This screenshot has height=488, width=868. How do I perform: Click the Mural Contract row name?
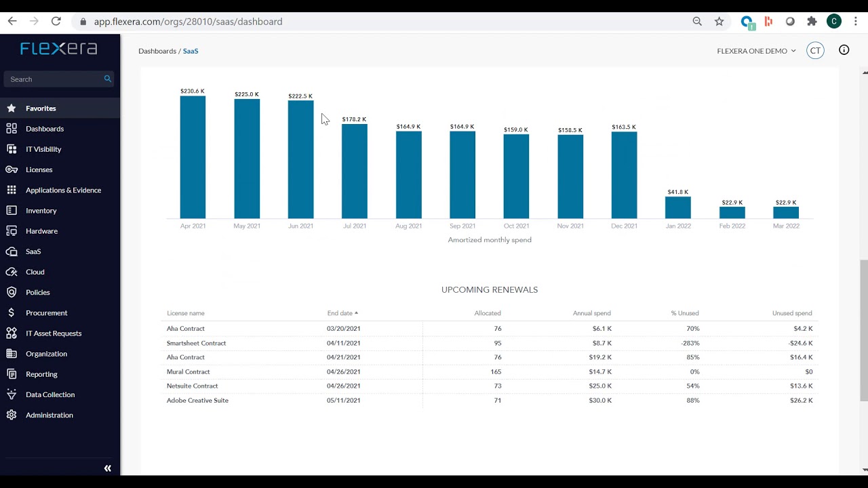click(189, 371)
